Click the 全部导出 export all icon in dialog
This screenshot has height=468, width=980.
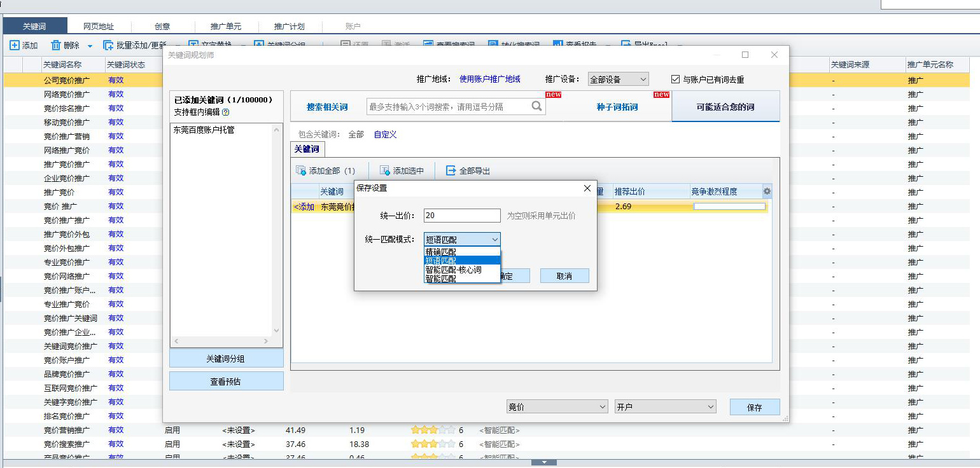[x=451, y=170]
